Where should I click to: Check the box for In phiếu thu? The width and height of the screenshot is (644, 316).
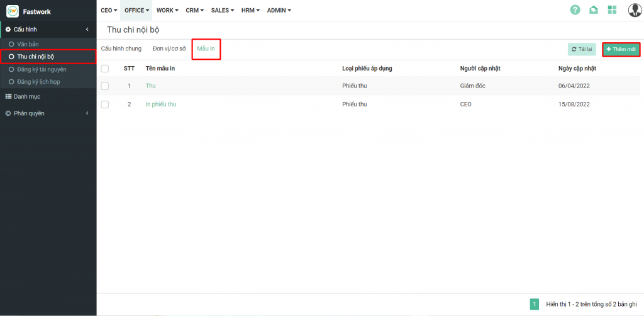[x=105, y=104]
